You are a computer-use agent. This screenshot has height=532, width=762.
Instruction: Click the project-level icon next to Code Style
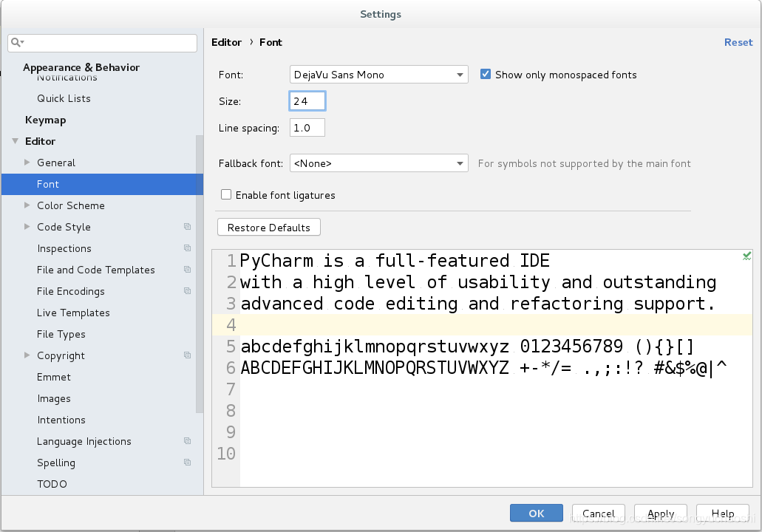click(187, 227)
